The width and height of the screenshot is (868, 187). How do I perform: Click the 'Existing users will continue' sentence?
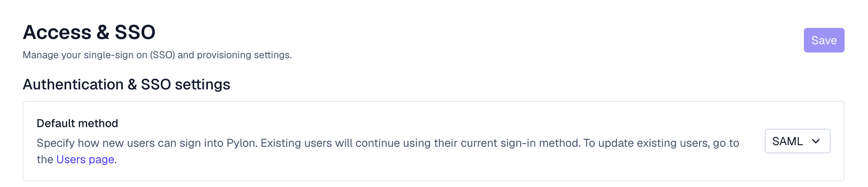pos(337,143)
